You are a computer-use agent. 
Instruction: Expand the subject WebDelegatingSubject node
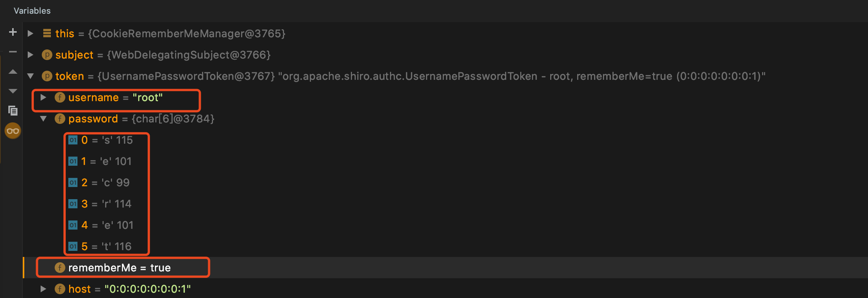pyautogui.click(x=30, y=55)
